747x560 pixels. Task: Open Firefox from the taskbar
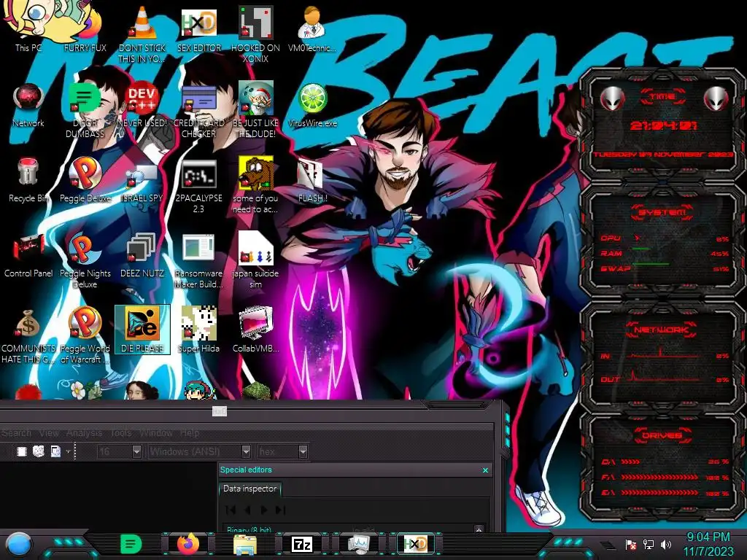[x=188, y=544]
